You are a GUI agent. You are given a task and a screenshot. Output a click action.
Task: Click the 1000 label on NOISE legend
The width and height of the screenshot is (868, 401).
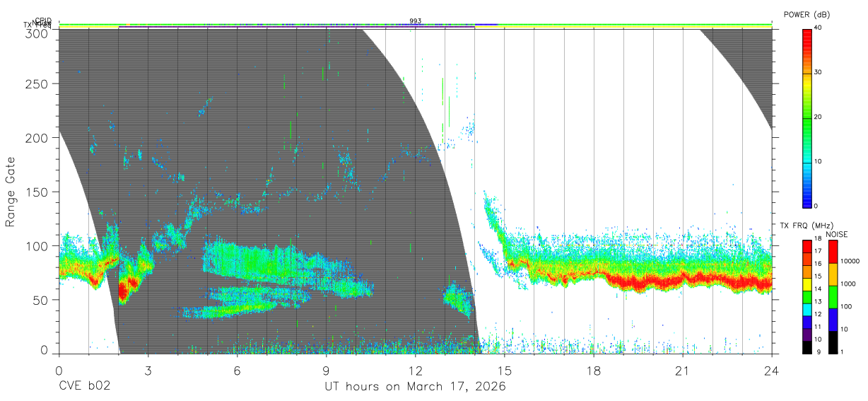click(850, 284)
